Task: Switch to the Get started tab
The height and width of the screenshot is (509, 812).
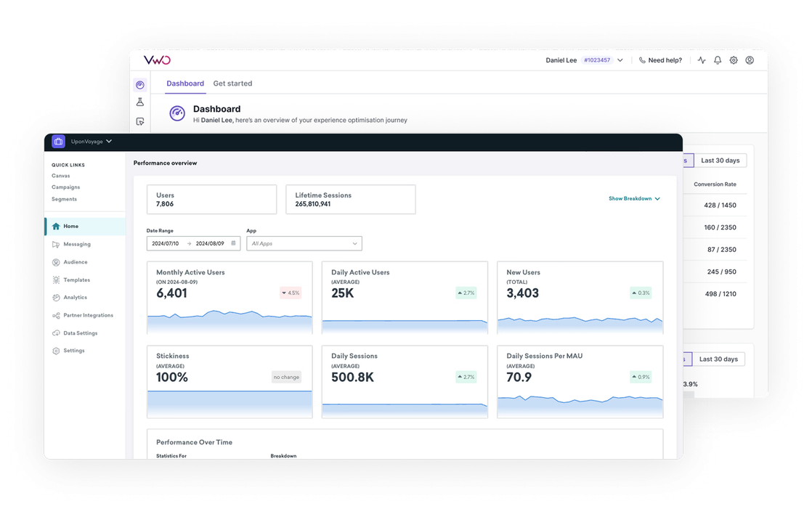Action: 232,84
